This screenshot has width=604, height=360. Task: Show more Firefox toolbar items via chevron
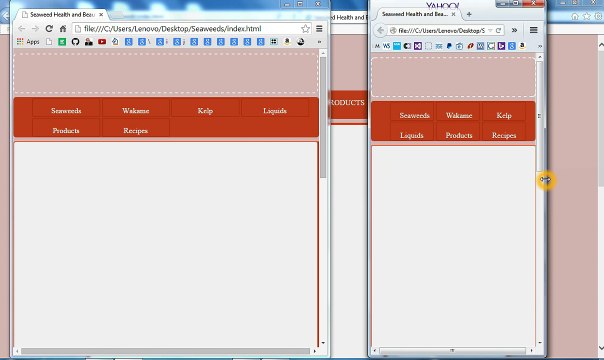[514, 30]
